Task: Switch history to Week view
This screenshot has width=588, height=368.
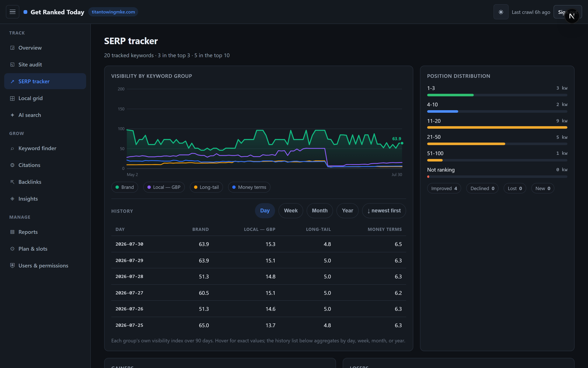Action: point(291,210)
